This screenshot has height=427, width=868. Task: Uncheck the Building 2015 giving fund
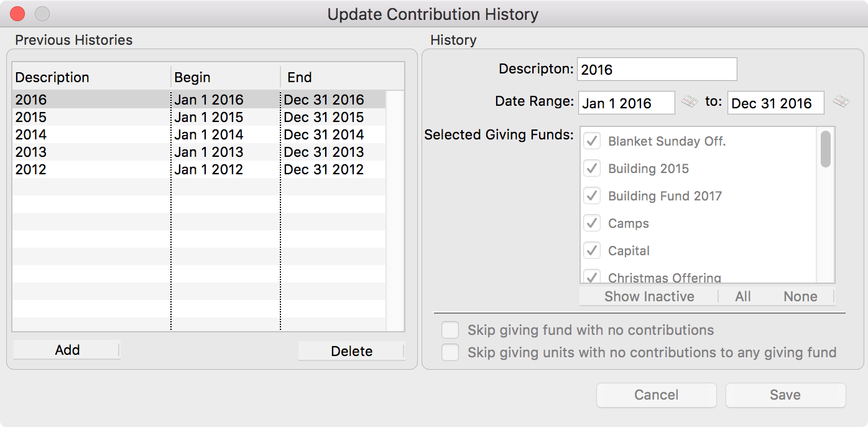coord(592,169)
